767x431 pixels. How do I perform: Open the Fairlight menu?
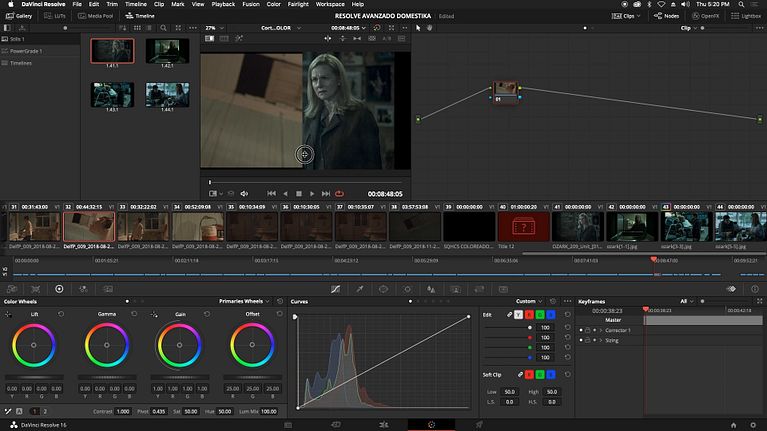click(x=298, y=4)
